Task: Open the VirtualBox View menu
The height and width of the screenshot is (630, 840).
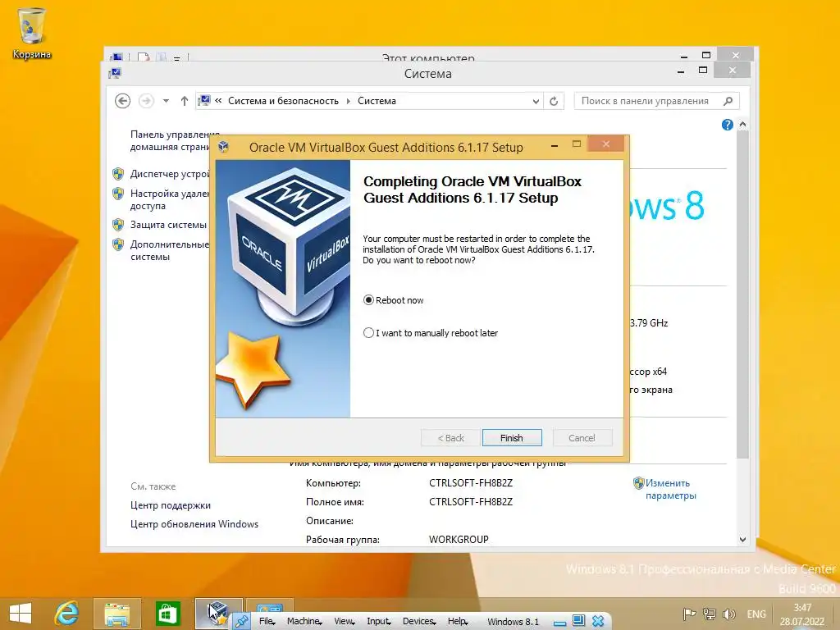Action: tap(344, 622)
